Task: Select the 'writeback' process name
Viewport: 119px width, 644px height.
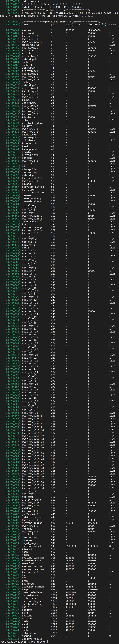Action: [x=28, y=141]
